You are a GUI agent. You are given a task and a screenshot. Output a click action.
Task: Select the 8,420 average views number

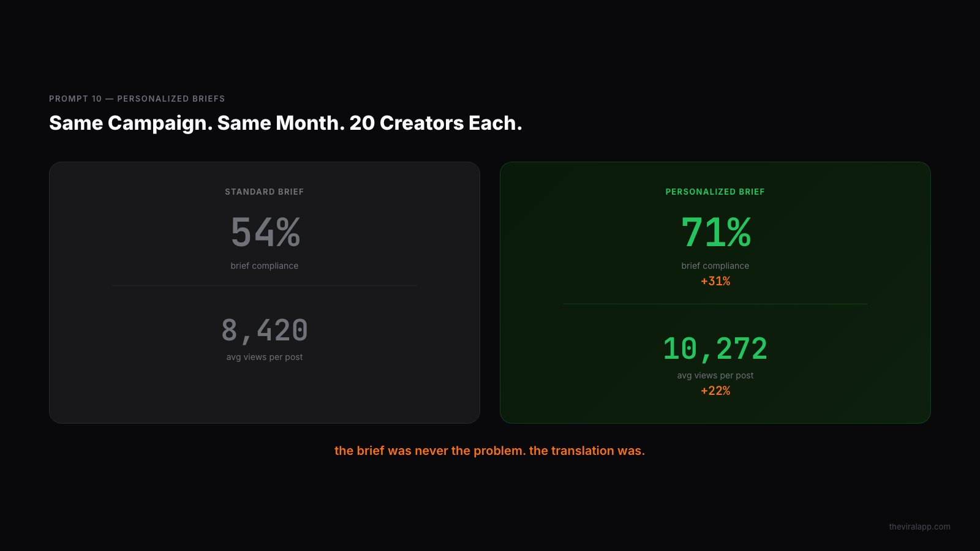coord(265,331)
